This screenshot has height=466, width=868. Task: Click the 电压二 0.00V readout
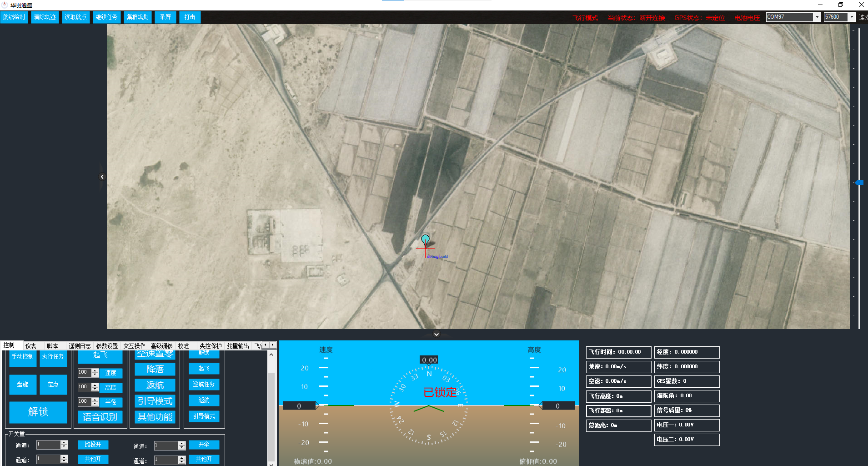coord(687,439)
